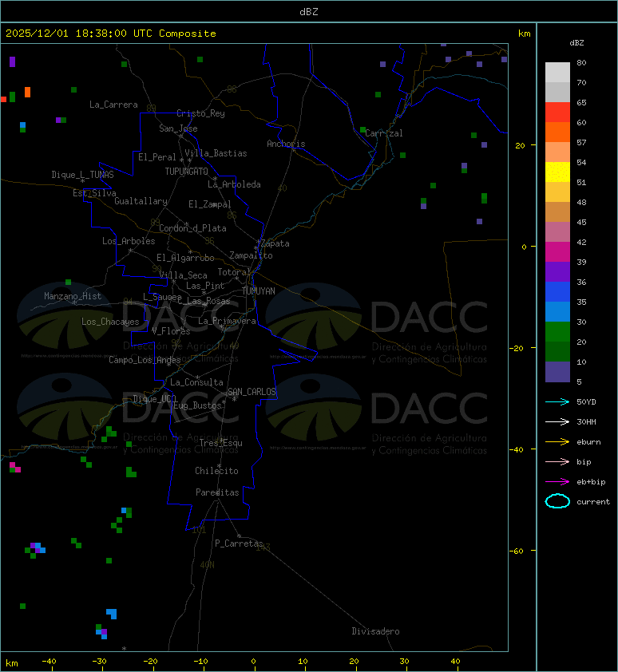Click the La_Primavera label
Viewport: 618px width, 672px height.
tap(227, 321)
